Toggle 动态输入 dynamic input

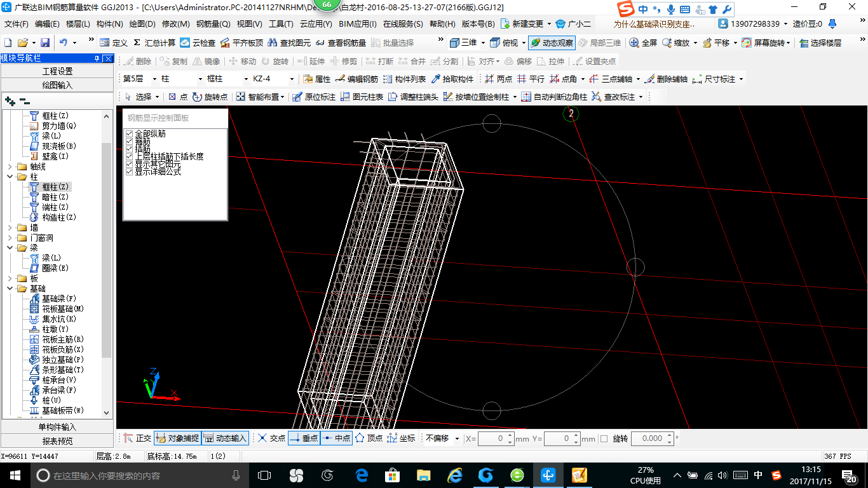point(225,438)
